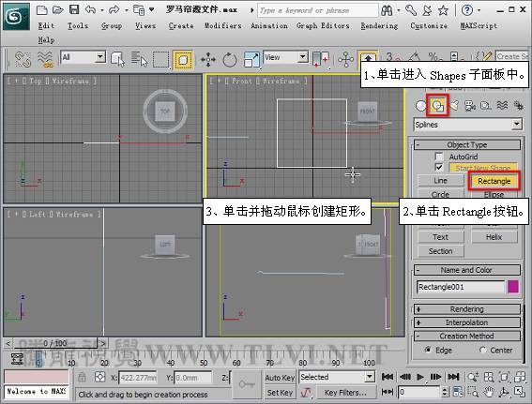The height and width of the screenshot is (404, 532).
Task: Open file with the folder icon
Action: pos(57,9)
